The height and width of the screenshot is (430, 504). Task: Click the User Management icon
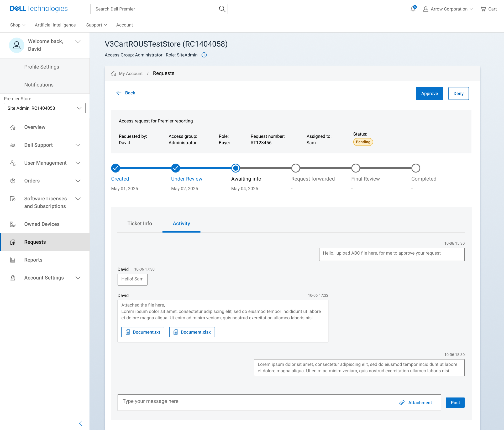[13, 163]
